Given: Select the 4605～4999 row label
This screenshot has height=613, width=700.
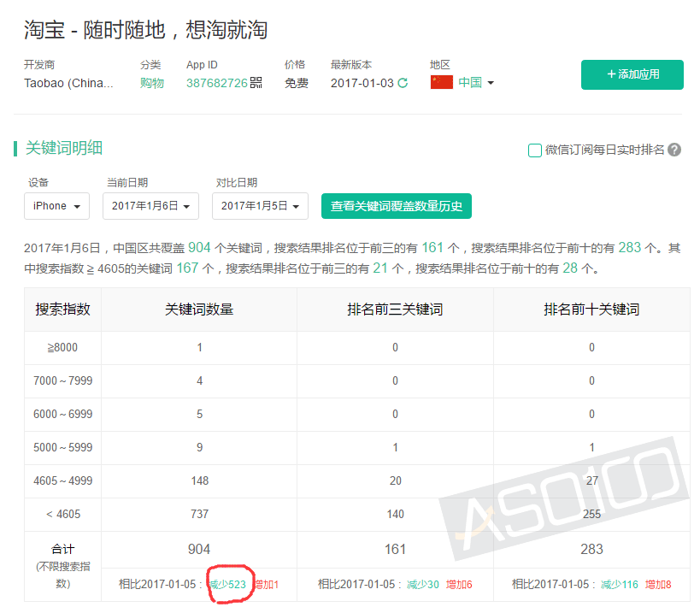Looking at the screenshot, I should [63, 480].
